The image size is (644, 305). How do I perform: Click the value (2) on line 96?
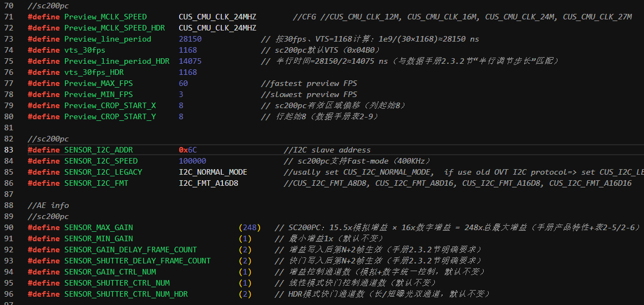click(245, 294)
